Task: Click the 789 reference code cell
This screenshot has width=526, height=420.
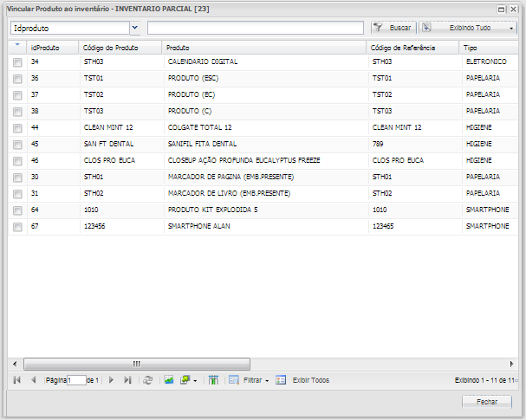Action: pyautogui.click(x=414, y=144)
